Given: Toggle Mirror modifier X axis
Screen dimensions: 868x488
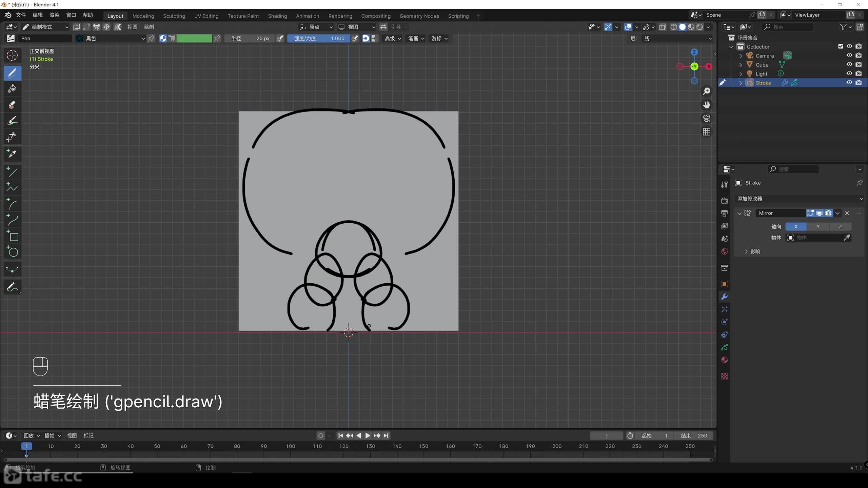Looking at the screenshot, I should click(x=796, y=227).
